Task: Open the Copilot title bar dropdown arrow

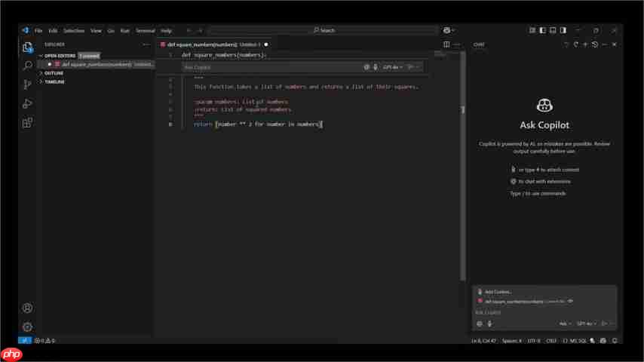Action: click(x=453, y=30)
